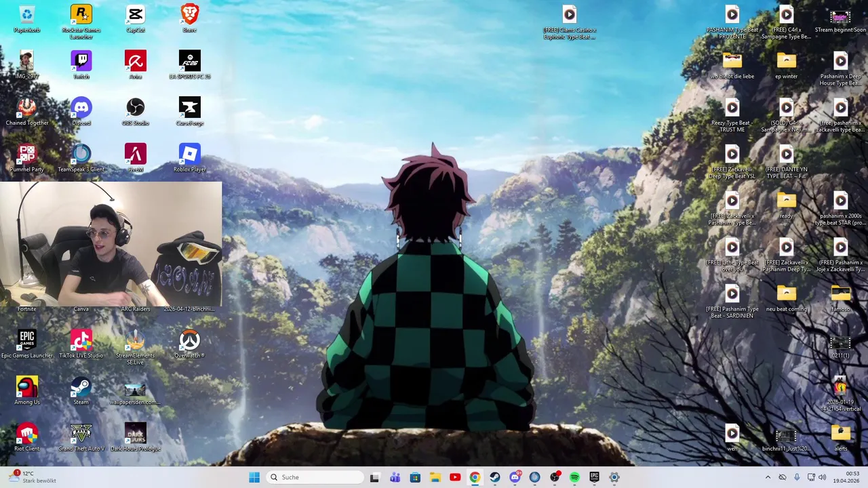
Task: Open Microsoft Store from the taskbar
Action: 415,477
